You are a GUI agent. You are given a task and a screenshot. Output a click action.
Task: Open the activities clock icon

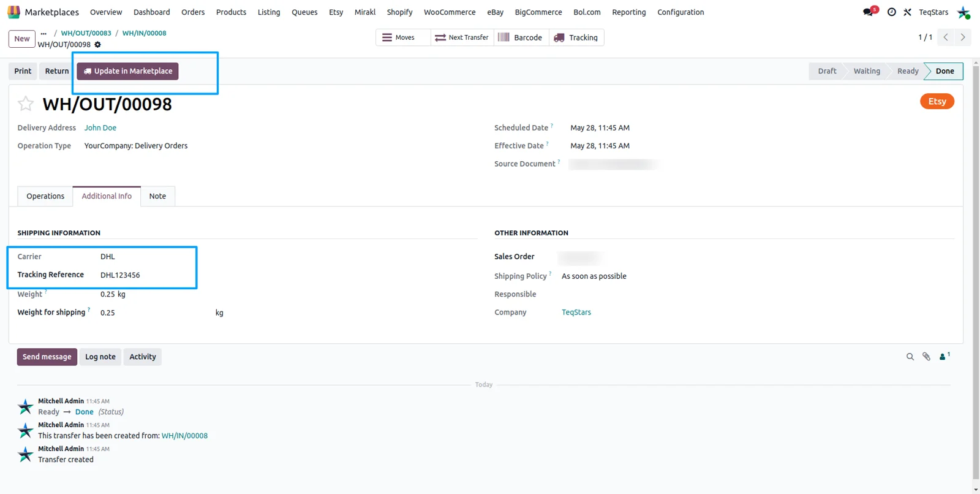tap(892, 12)
